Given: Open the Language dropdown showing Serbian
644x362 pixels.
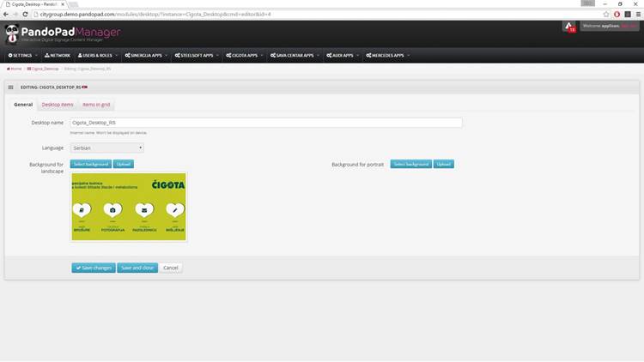Looking at the screenshot, I should [x=106, y=148].
